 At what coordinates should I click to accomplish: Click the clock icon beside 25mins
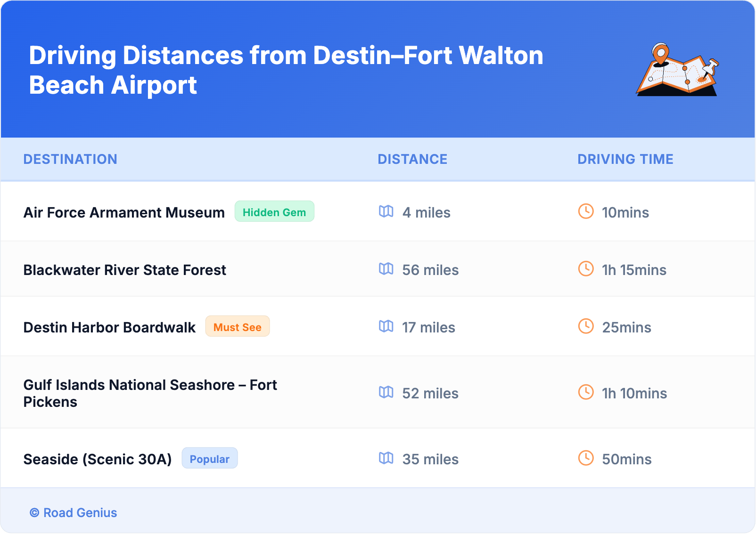click(586, 326)
